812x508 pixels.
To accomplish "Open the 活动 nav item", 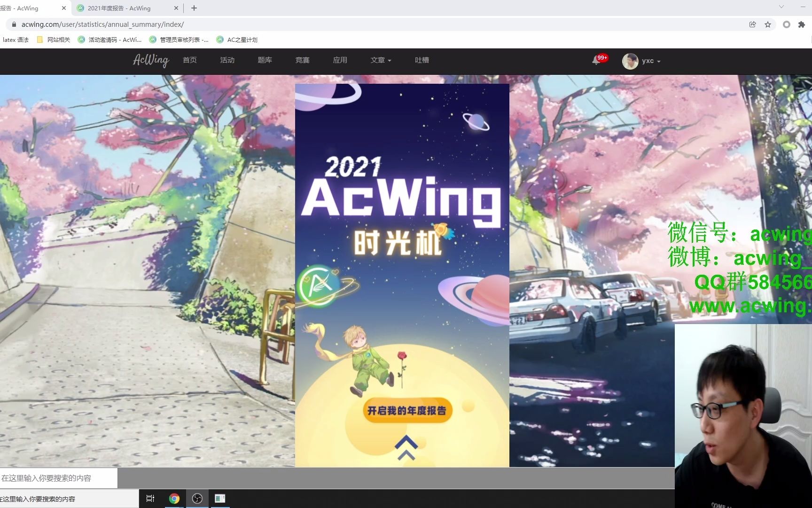I will [227, 60].
